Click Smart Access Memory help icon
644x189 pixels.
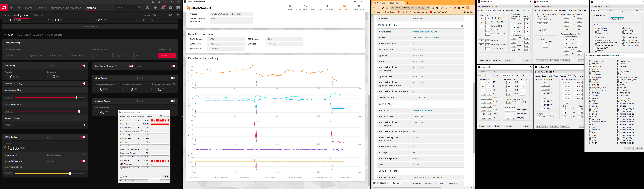tap(116, 66)
